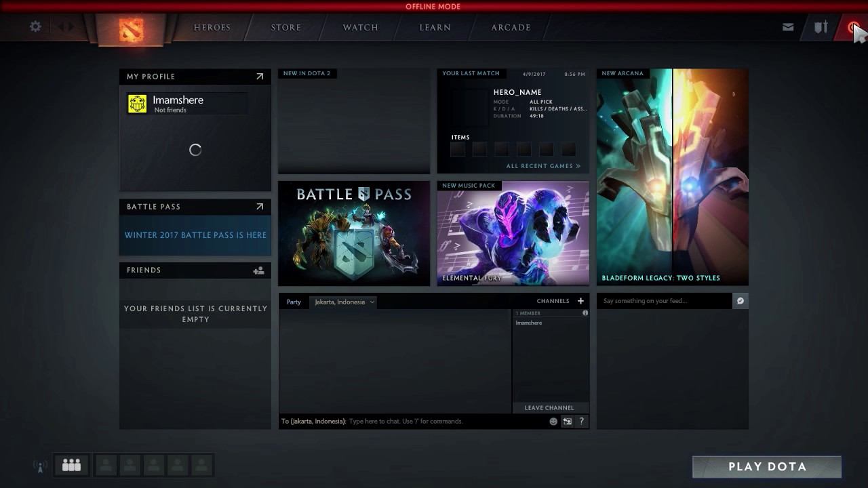Open the Heroes tab
The width and height of the screenshot is (868, 488).
(212, 28)
